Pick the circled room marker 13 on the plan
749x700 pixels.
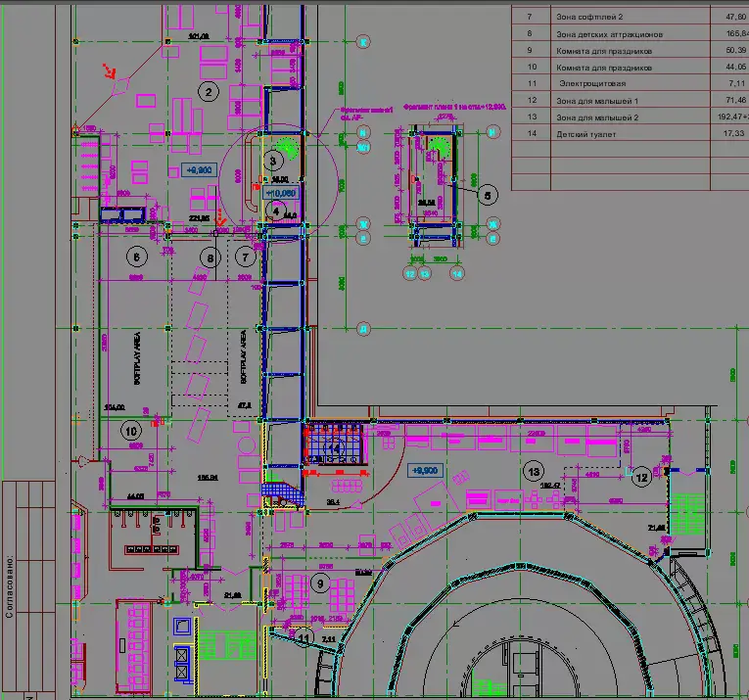pos(534,472)
